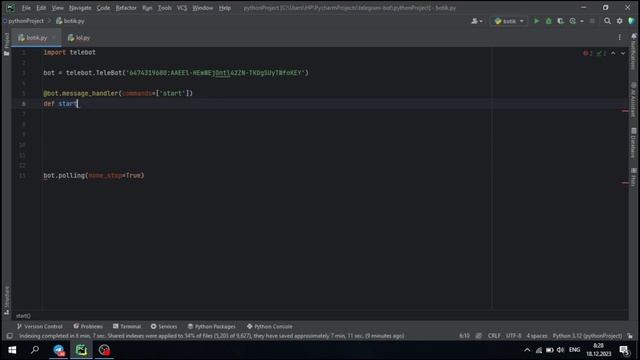Open the File menu
This screenshot has height=360, width=640.
point(26,8)
